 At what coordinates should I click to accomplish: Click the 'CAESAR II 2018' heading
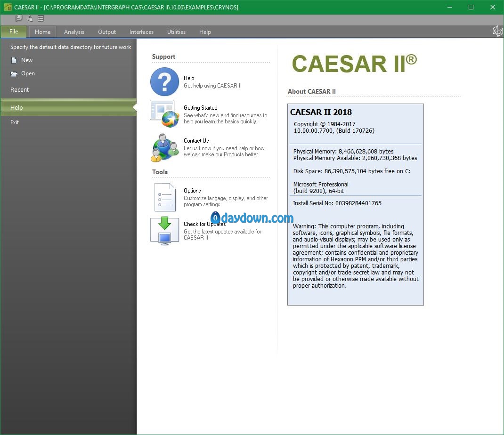pos(321,112)
